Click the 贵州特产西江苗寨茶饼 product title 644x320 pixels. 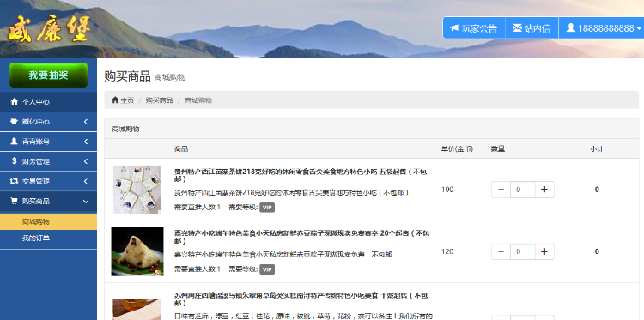(x=301, y=175)
